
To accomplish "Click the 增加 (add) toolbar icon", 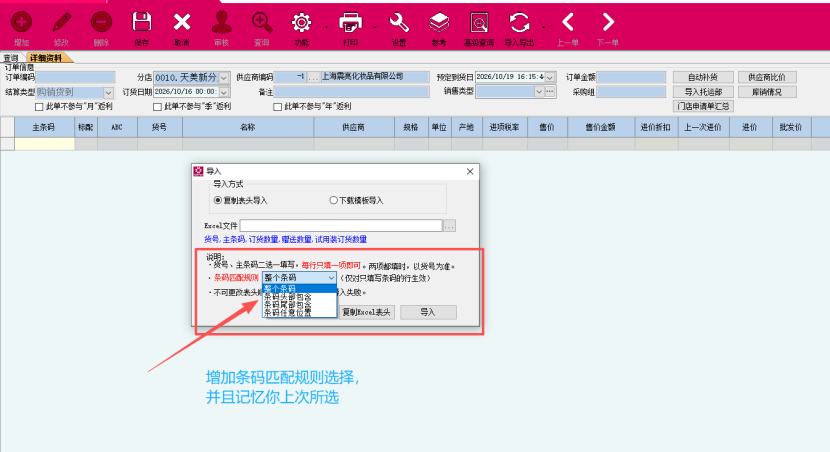I will point(21,22).
